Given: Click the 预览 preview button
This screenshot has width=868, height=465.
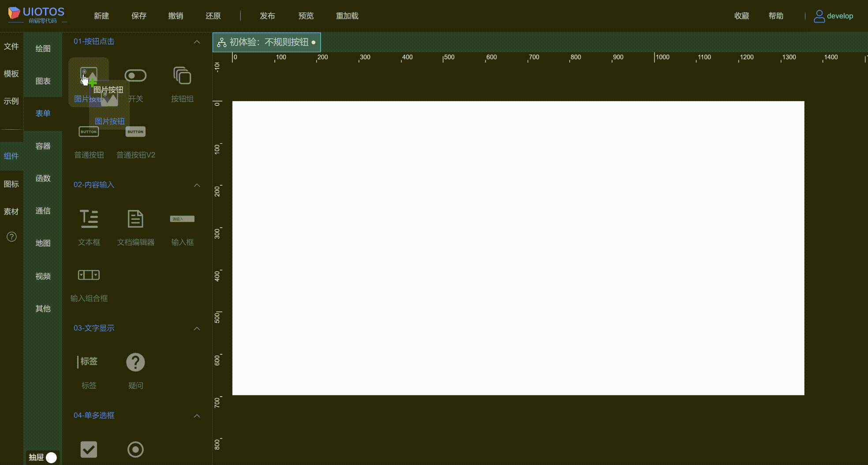Looking at the screenshot, I should pos(306,15).
